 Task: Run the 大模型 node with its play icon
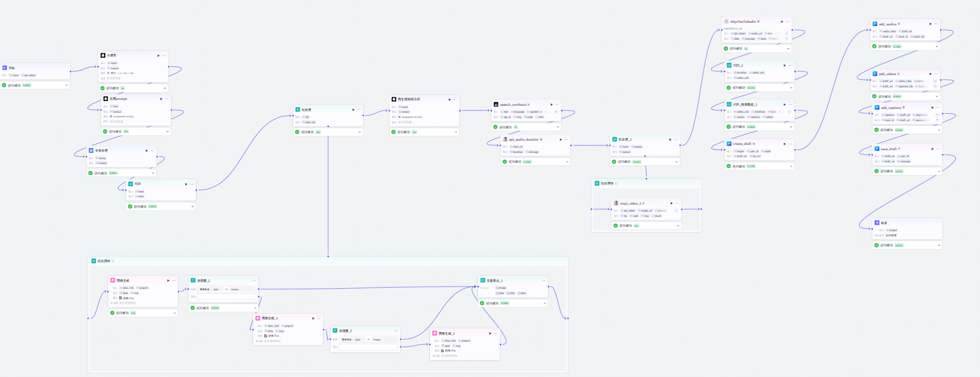pyautogui.click(x=158, y=56)
